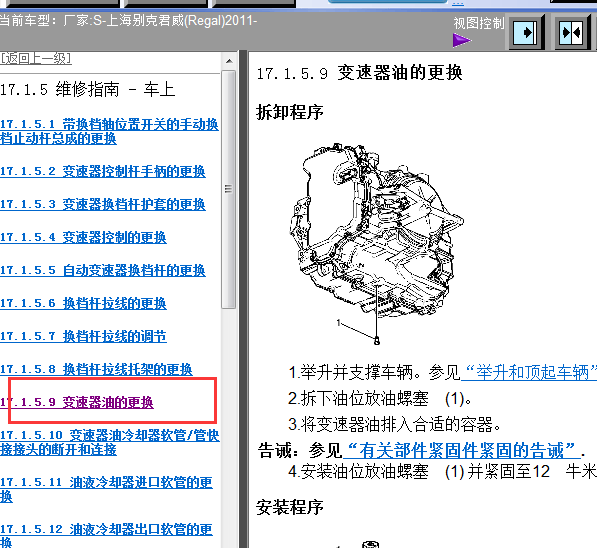The image size is (597, 548).
Task: Click step 2 拆下油位放油螺塞 text
Action: pyautogui.click(x=380, y=399)
